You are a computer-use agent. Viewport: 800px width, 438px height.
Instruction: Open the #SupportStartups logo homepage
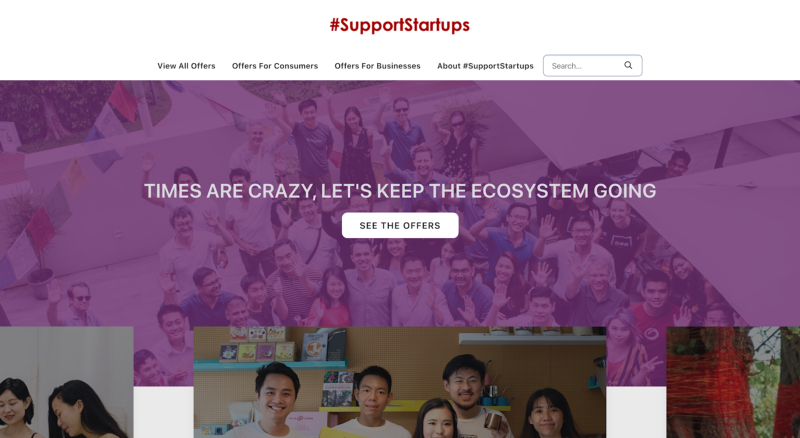[x=399, y=25]
